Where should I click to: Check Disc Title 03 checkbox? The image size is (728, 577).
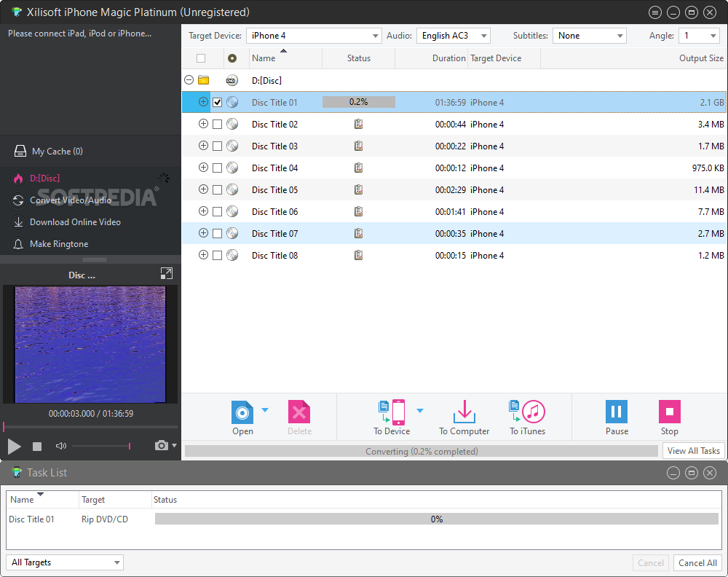pos(217,146)
